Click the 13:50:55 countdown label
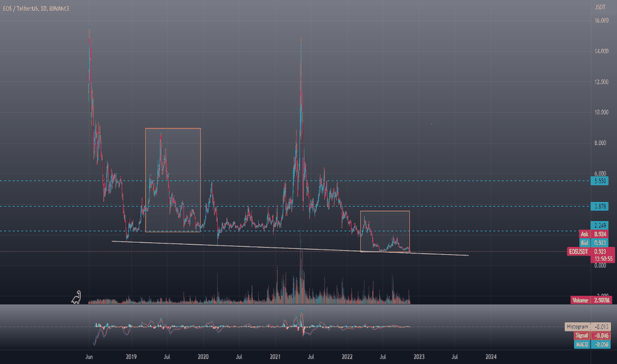Viewport: 617px width, 364px height. pos(602,259)
